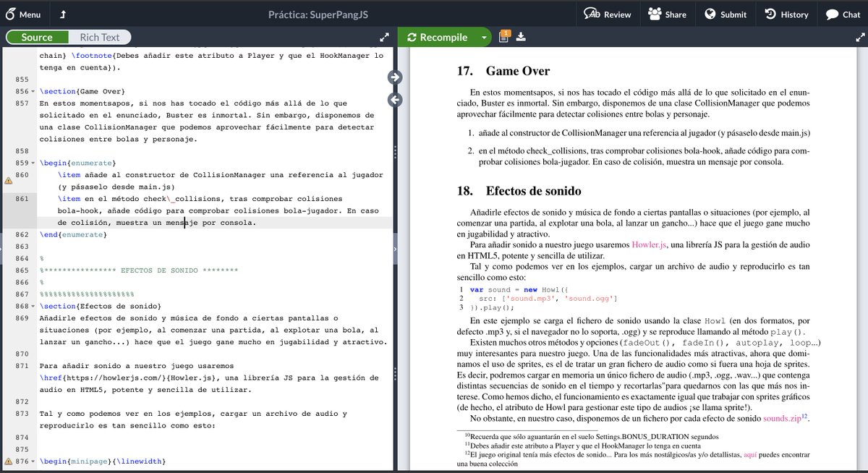Click the Share people icon
The height and width of the screenshot is (473, 868).
pyautogui.click(x=655, y=14)
